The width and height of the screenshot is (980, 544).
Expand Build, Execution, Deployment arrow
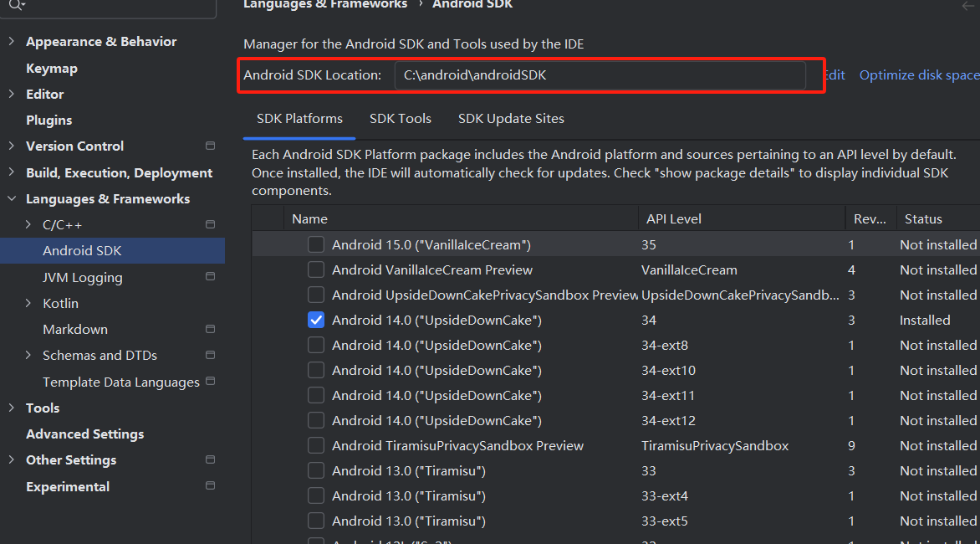[x=11, y=172]
